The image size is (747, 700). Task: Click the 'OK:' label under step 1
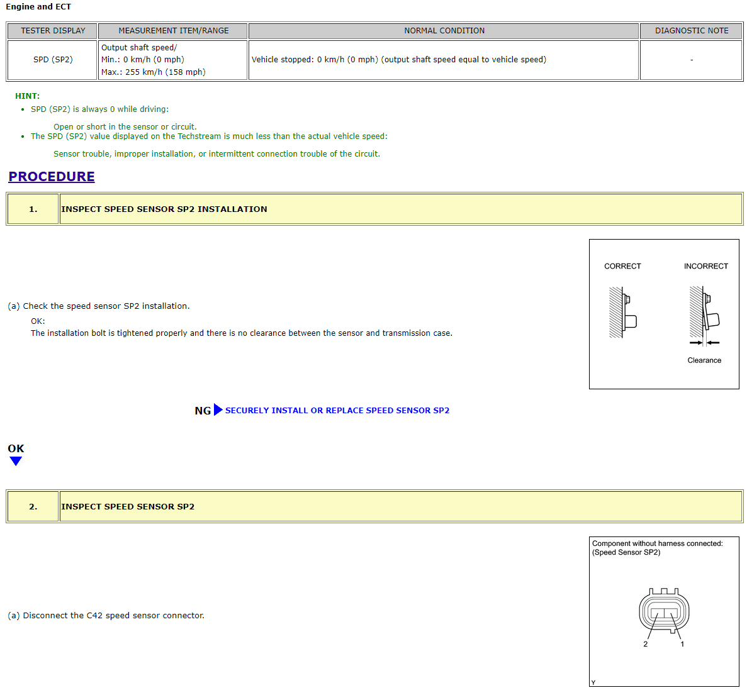click(x=38, y=321)
